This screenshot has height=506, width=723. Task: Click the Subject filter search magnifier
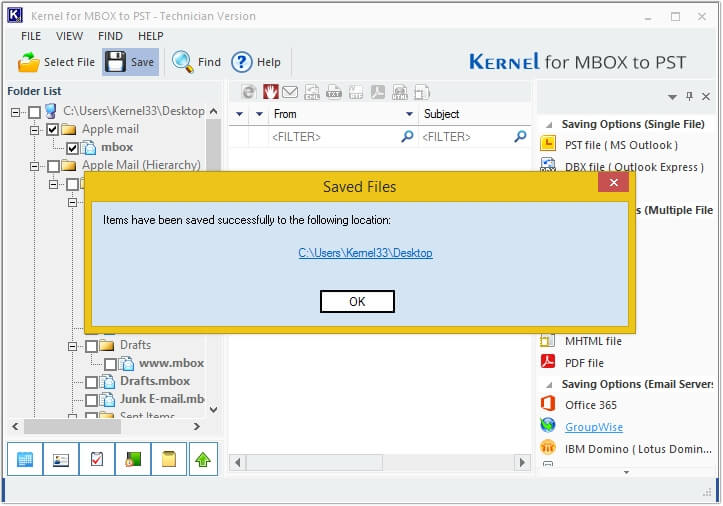[x=520, y=137]
